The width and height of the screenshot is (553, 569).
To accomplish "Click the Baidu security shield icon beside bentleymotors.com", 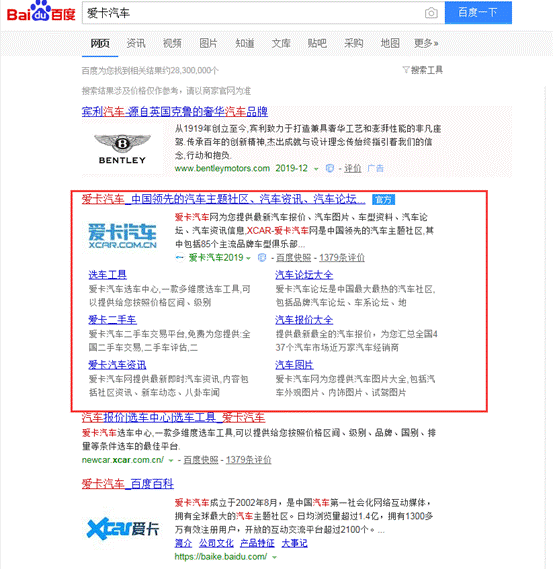I will pyautogui.click(x=329, y=168).
